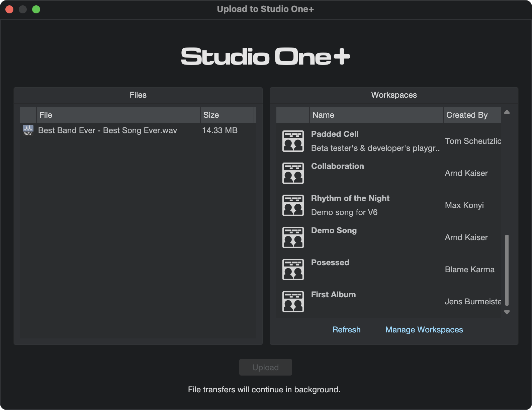Viewport: 532px width, 410px height.
Task: Click the Files panel title
Action: click(x=138, y=95)
